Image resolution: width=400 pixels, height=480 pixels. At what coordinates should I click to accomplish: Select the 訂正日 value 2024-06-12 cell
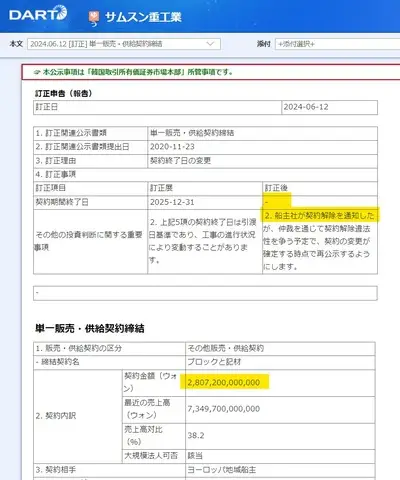329,107
